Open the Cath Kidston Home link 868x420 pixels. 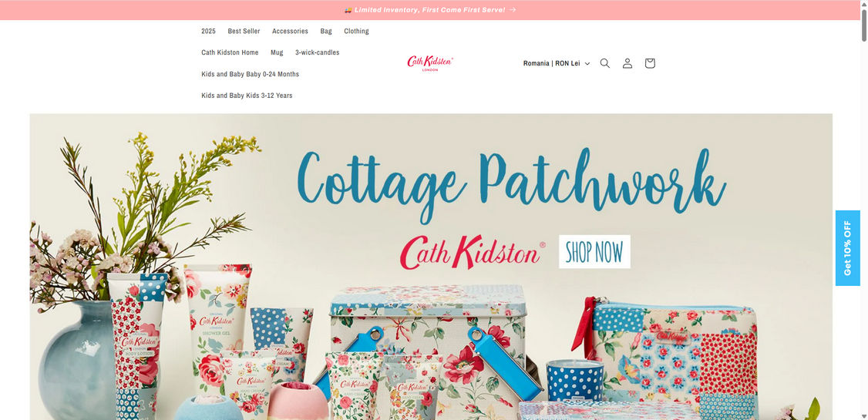pyautogui.click(x=230, y=52)
